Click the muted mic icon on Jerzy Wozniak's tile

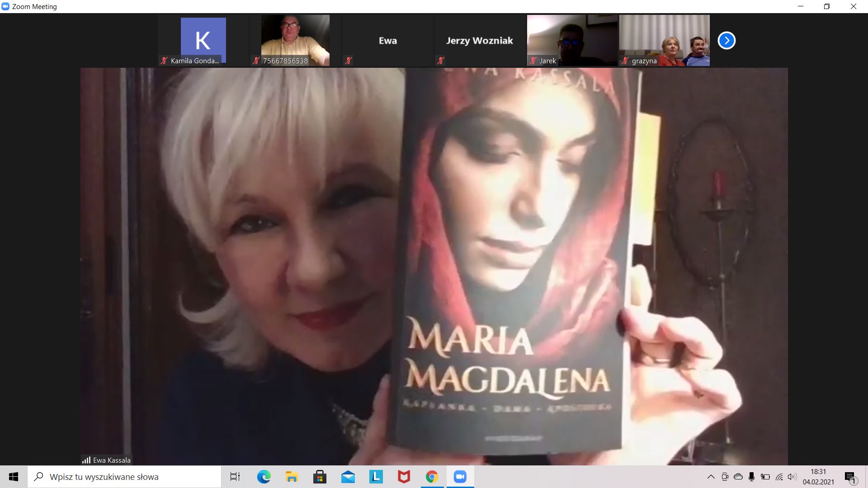(441, 61)
